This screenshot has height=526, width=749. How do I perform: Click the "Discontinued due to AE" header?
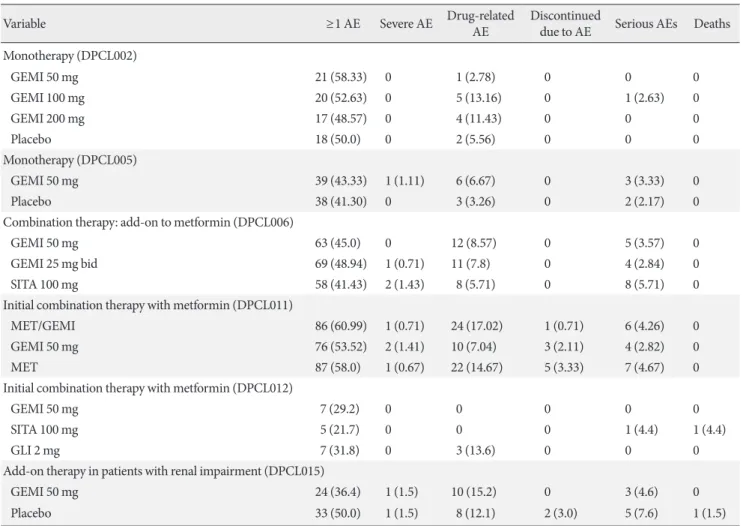(x=565, y=23)
